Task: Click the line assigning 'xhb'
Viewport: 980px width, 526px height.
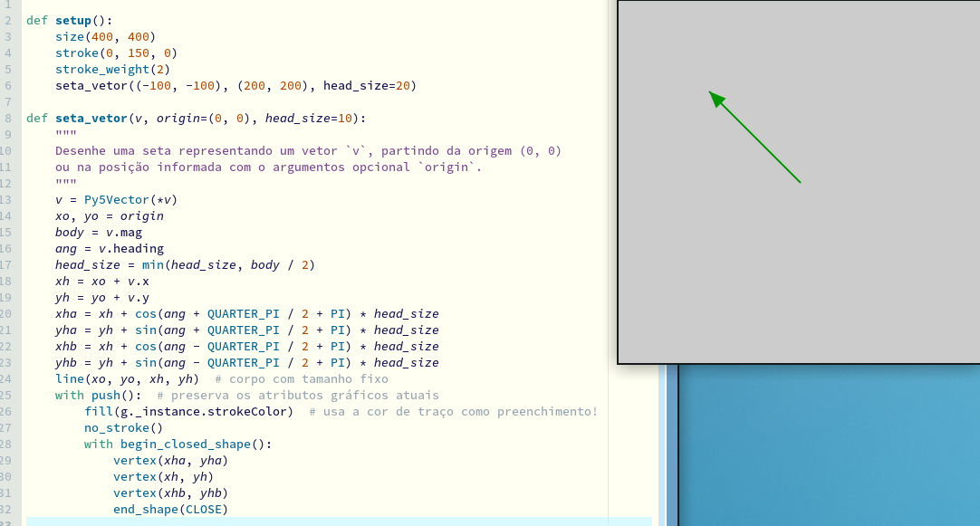Action: (247, 346)
